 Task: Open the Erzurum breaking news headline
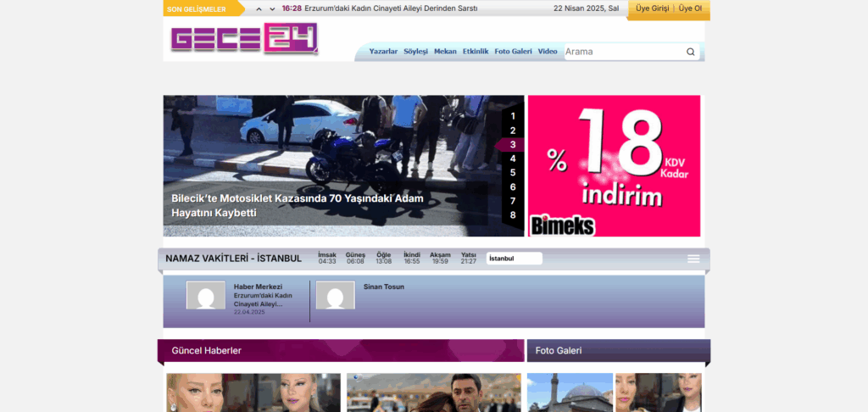391,8
